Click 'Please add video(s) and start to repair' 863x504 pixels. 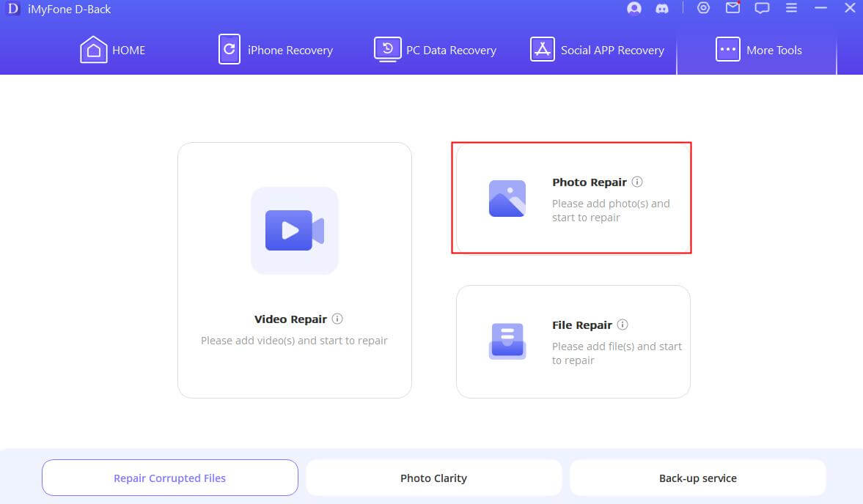coord(295,341)
